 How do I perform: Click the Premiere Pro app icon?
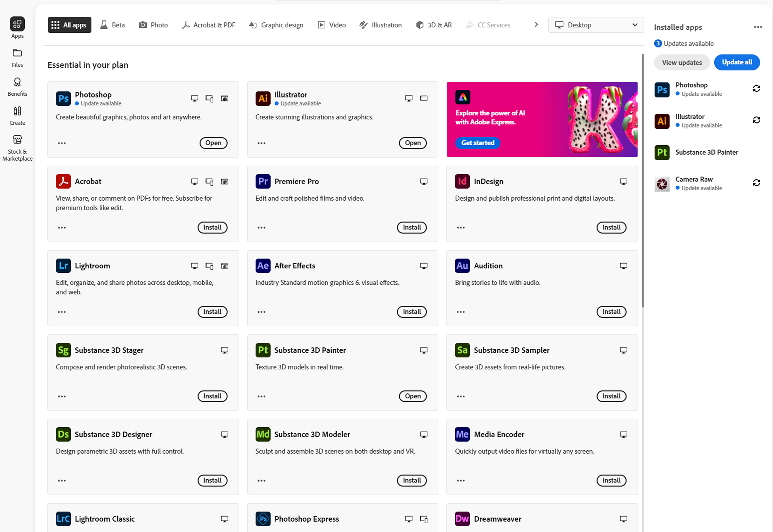(263, 181)
